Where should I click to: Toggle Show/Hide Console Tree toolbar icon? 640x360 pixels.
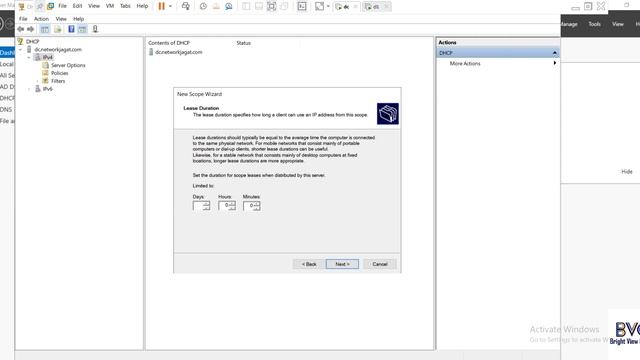point(44,29)
